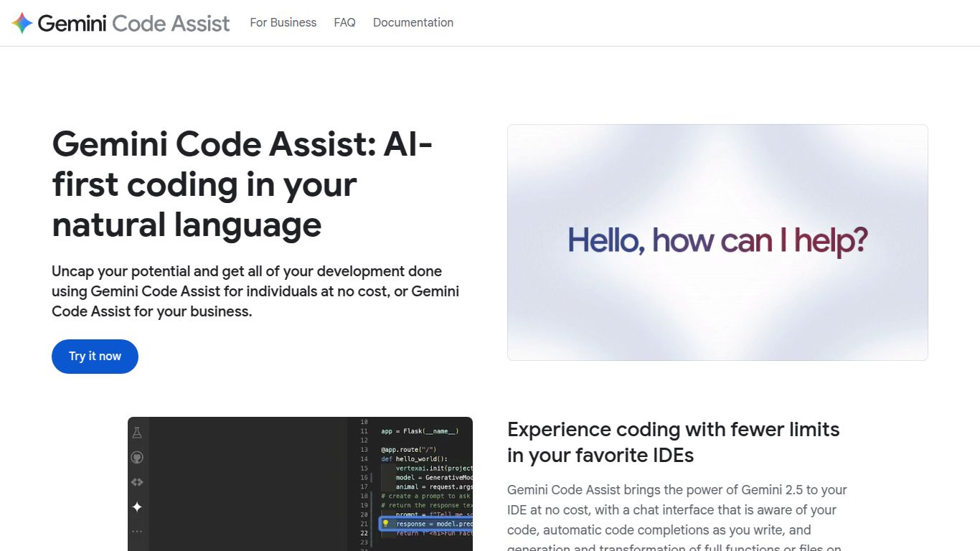The image size is (980, 551).
Task: Select the code brackets icon in the sidebar
Action: coord(136,482)
